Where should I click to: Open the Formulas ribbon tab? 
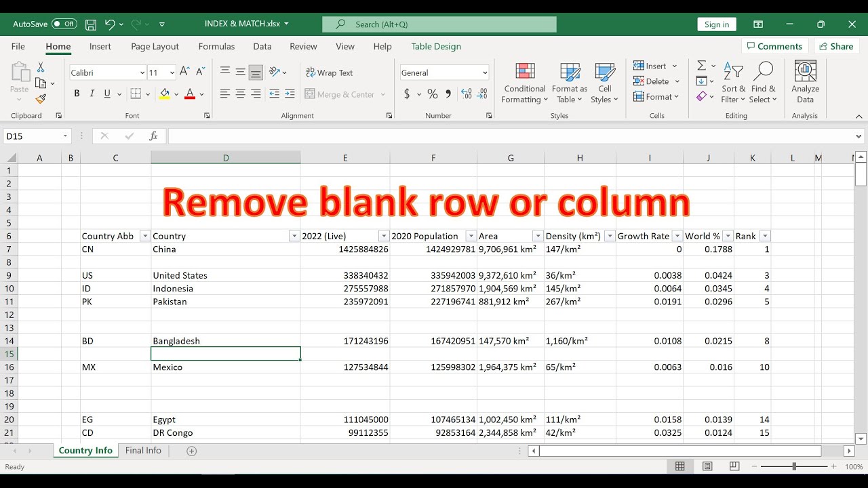pos(216,46)
